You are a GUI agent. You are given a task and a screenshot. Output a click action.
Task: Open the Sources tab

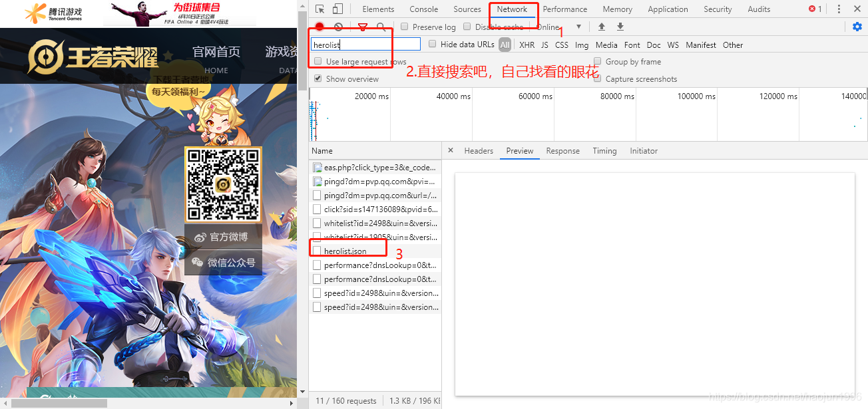click(x=467, y=9)
